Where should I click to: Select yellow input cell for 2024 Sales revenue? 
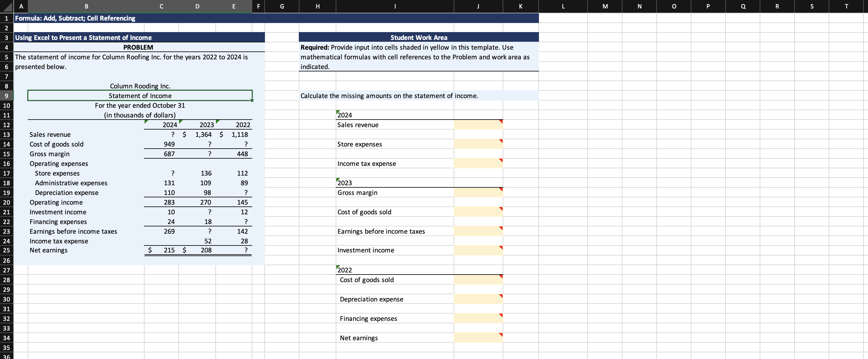478,125
